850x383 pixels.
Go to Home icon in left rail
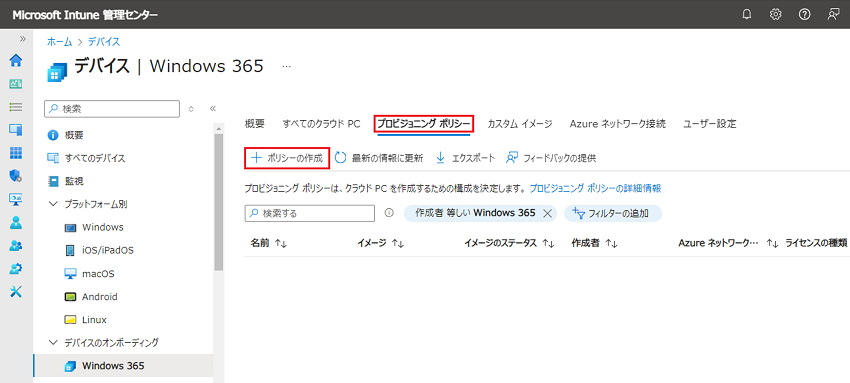click(16, 60)
